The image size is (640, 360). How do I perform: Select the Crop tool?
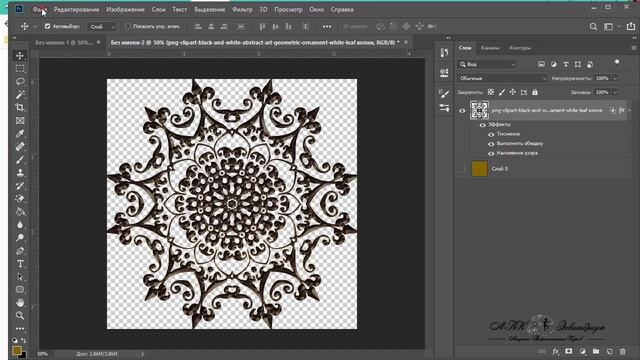[x=20, y=107]
